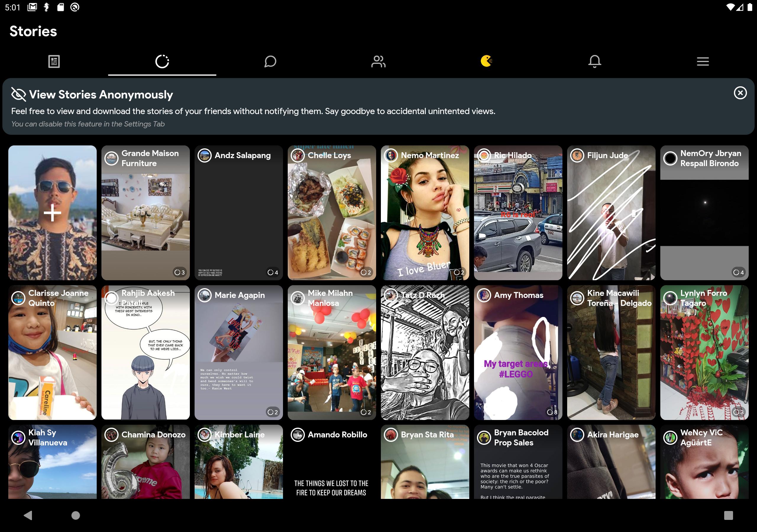View Mike Milahn Manlosa party story
Screen dimensions: 757x532
[x=332, y=352]
